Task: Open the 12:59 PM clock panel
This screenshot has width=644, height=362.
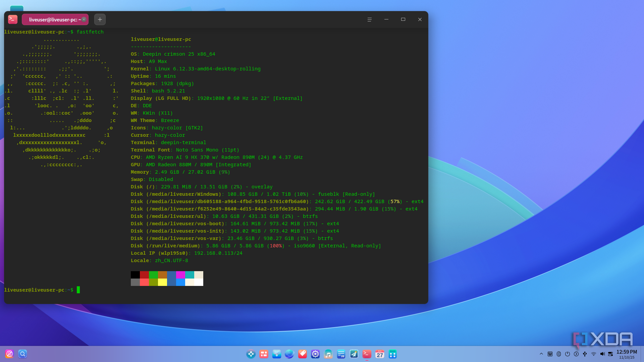Action: tap(627, 354)
